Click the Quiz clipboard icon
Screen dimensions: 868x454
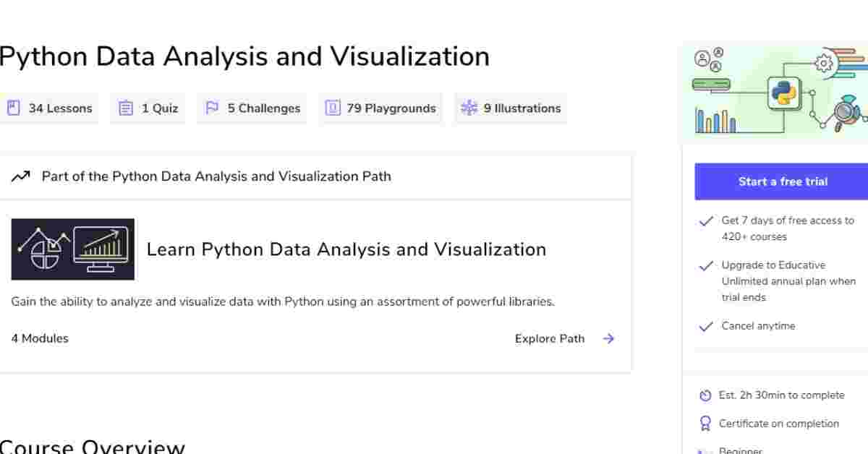pos(126,108)
